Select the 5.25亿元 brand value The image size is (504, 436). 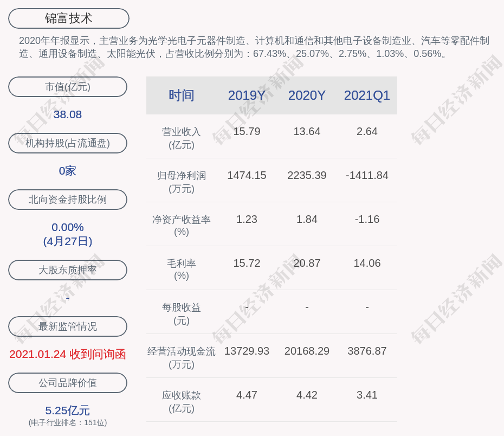pyautogui.click(x=68, y=411)
